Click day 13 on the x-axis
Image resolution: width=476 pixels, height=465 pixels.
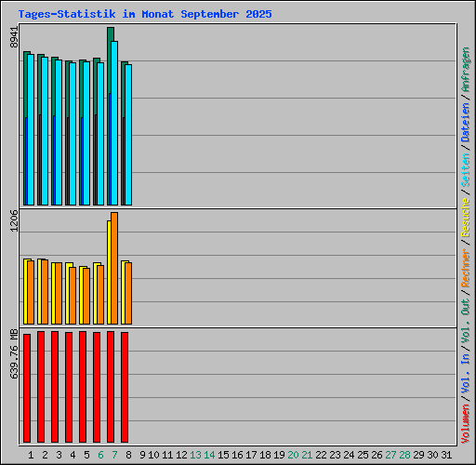[x=195, y=455]
